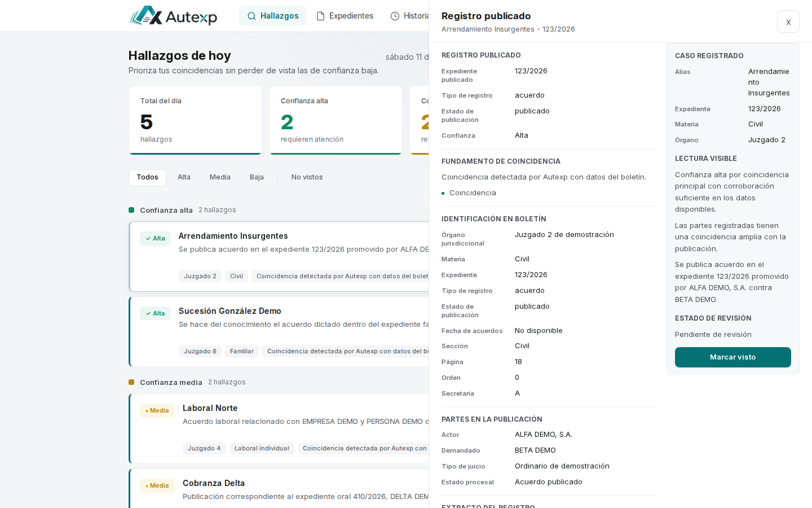This screenshot has width=812, height=508.
Task: Open Laboral Norte finding
Action: [279, 429]
